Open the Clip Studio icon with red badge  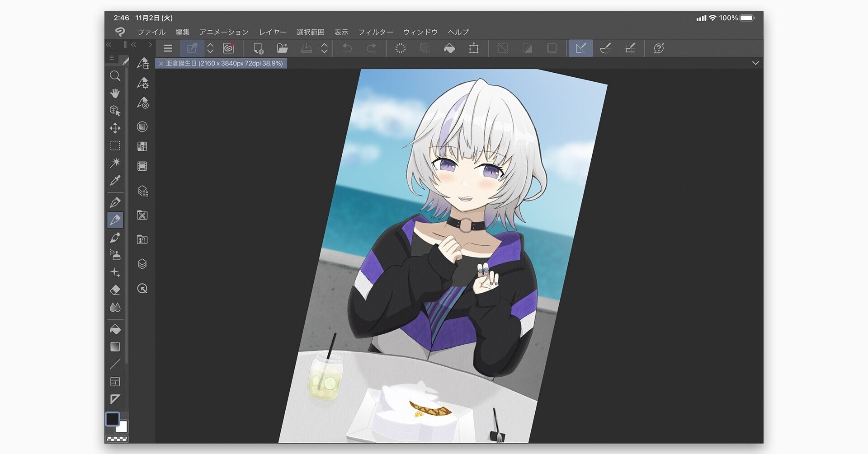pyautogui.click(x=228, y=48)
